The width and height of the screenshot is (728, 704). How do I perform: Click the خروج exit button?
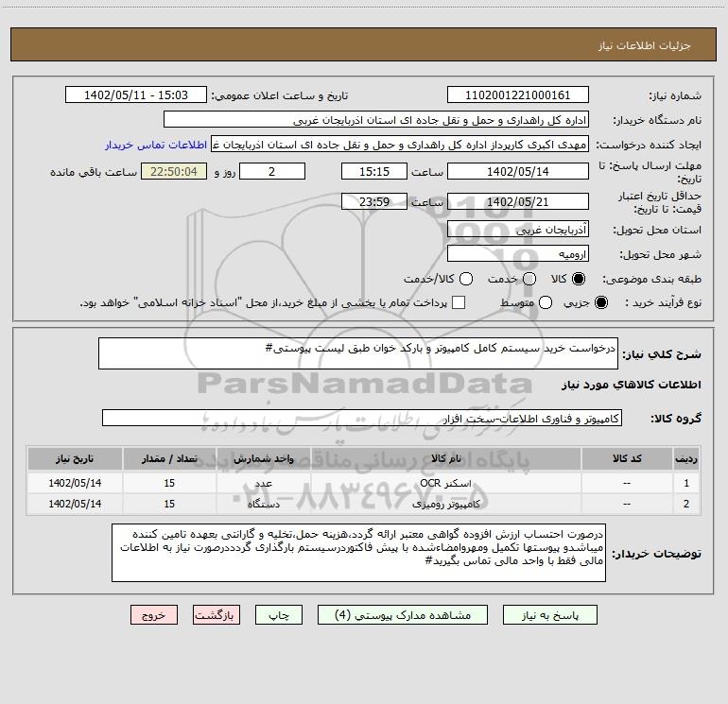154,615
